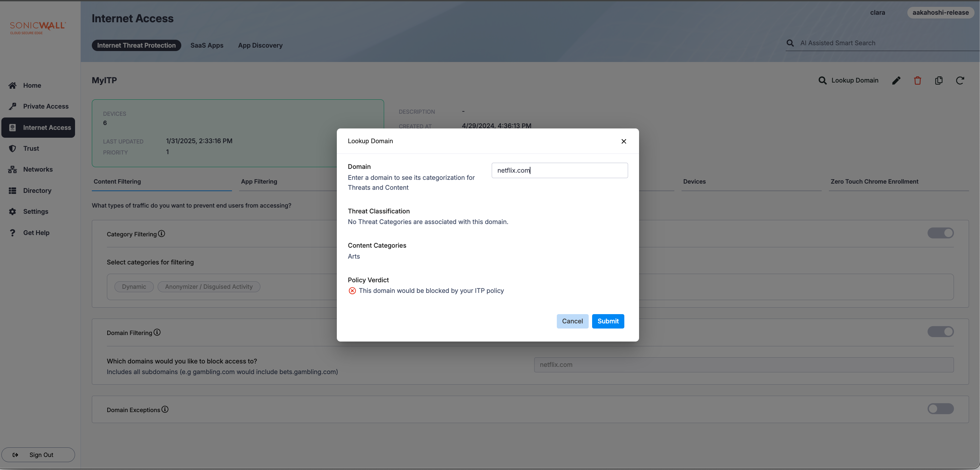
Task: Click the Category Filtering info icon
Action: point(162,234)
